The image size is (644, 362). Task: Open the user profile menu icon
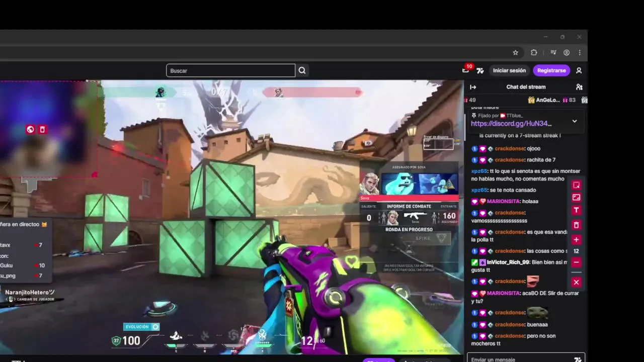pyautogui.click(x=579, y=71)
